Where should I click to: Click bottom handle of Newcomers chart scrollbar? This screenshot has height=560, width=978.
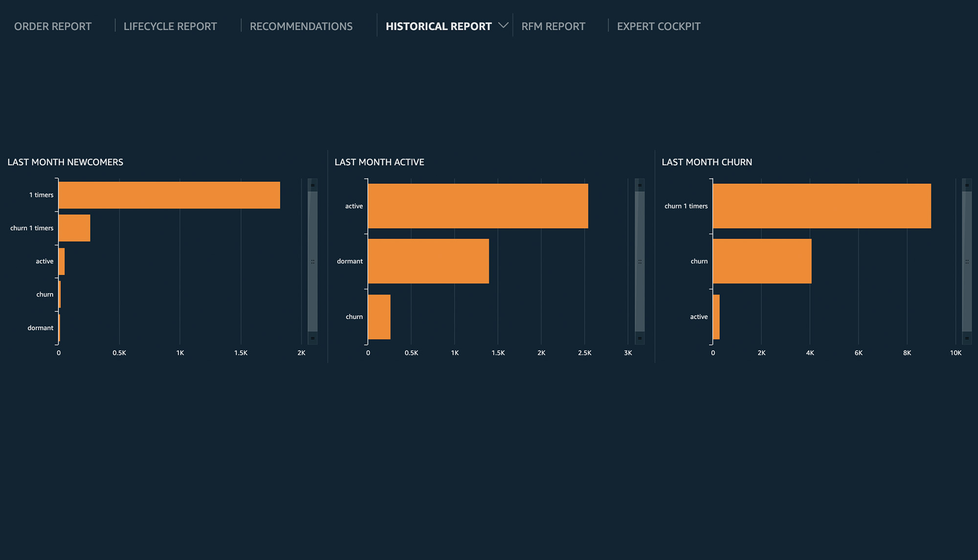[x=312, y=338]
